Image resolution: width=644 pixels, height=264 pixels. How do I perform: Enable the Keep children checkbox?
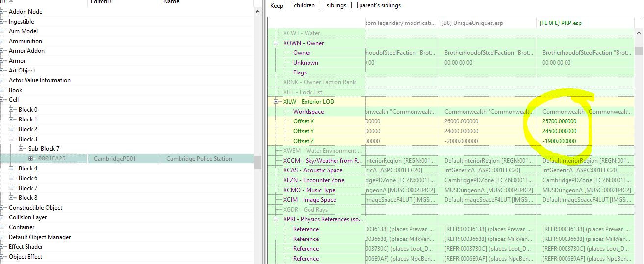coord(289,5)
